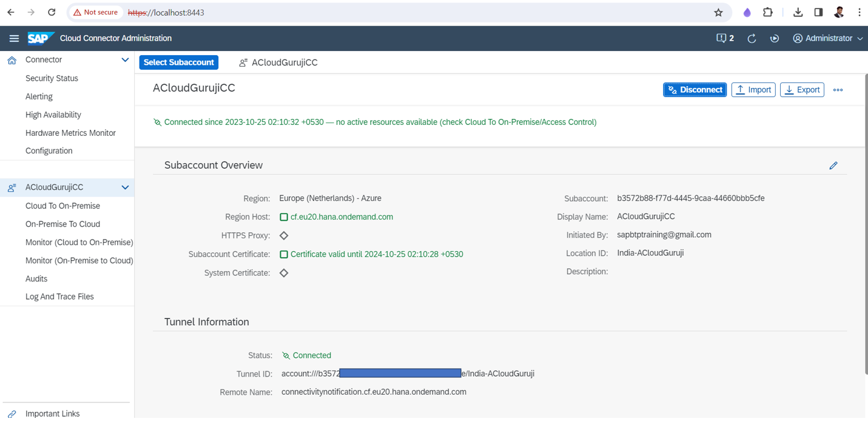Open browser extensions puzzle icon

click(768, 12)
